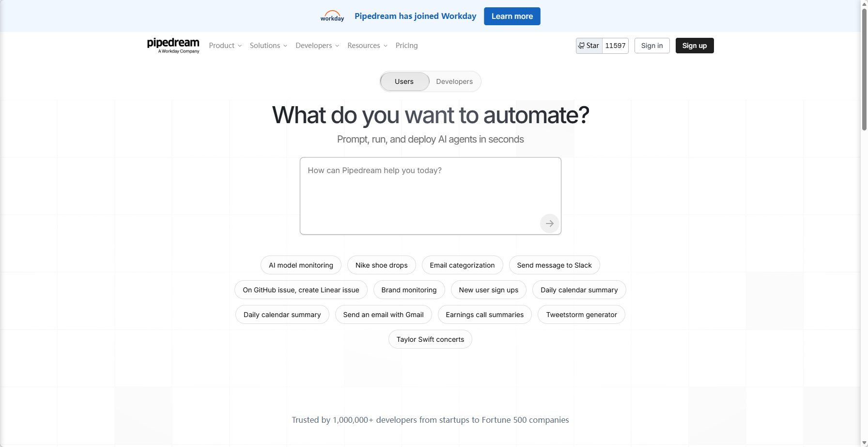This screenshot has height=447, width=868.
Task: Switch to the Developers view toggle
Action: click(454, 81)
